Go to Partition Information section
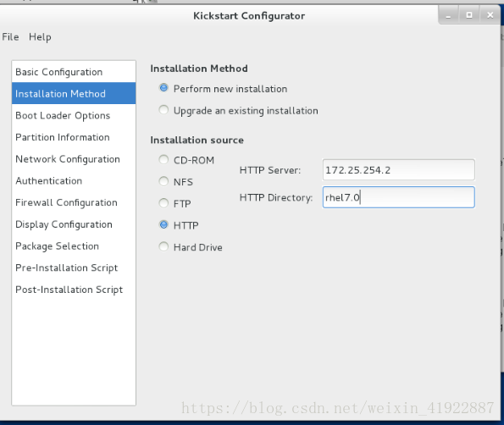The image size is (504, 425). [74, 137]
